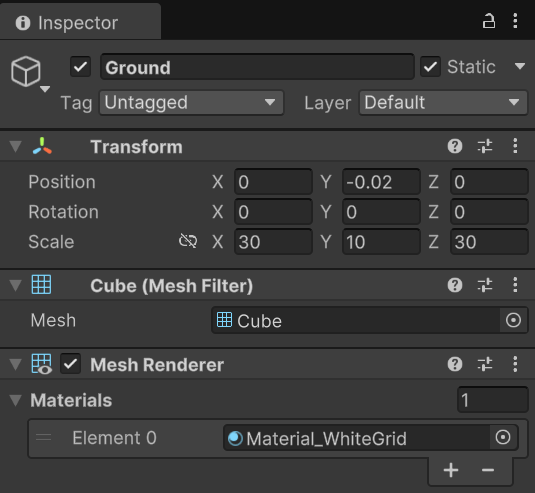The width and height of the screenshot is (535, 493).
Task: Select the Inspector tab
Action: coord(80,23)
